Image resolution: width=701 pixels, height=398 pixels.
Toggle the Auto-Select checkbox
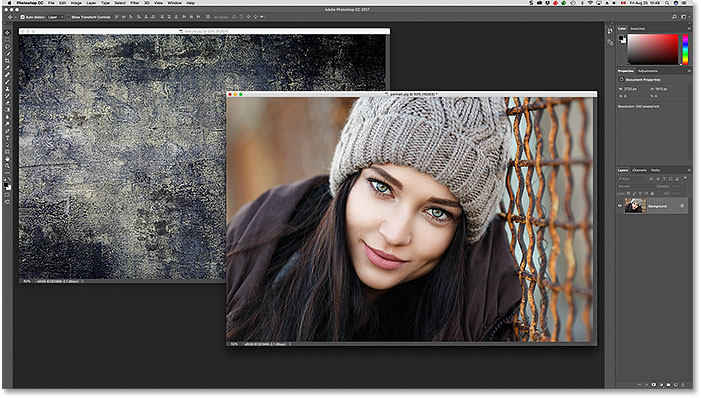(x=22, y=17)
